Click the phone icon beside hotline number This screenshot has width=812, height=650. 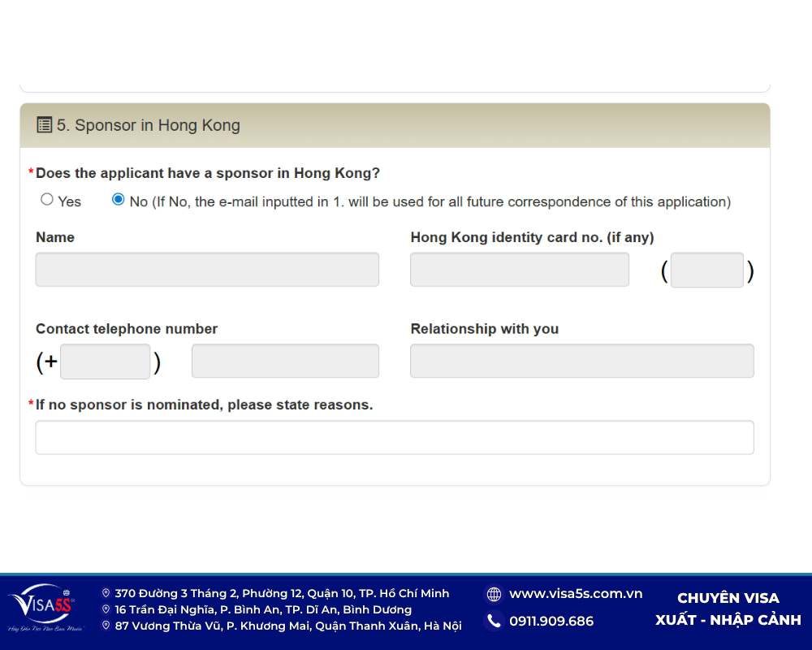tap(494, 622)
